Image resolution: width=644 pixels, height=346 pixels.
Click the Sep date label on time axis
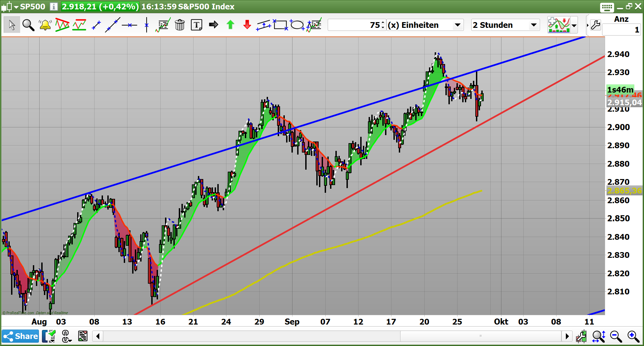point(292,322)
